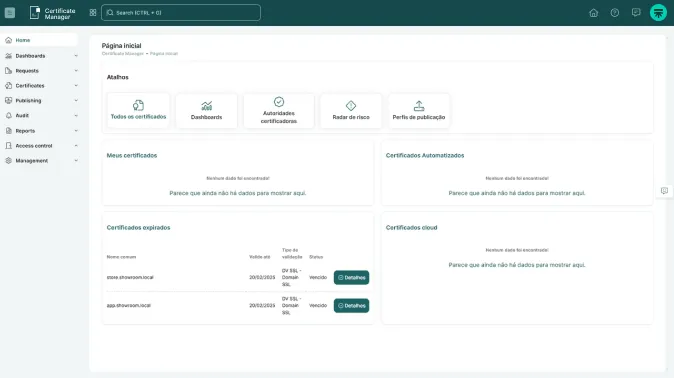Expand the Management menu chevron
This screenshot has height=378, width=674.
pos(76,160)
